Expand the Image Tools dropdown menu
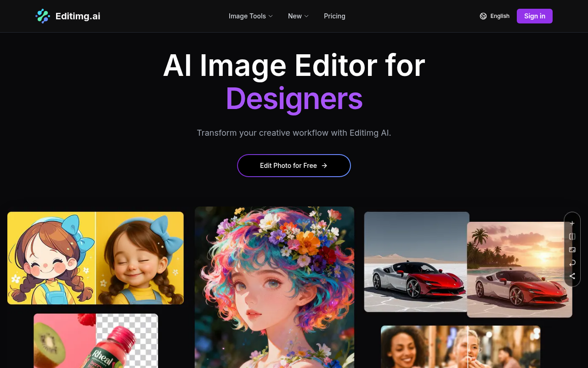This screenshot has height=368, width=588. (251, 16)
